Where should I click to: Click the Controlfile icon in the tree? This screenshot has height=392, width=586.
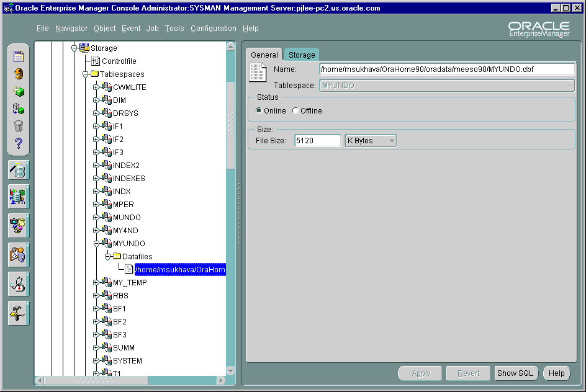96,61
